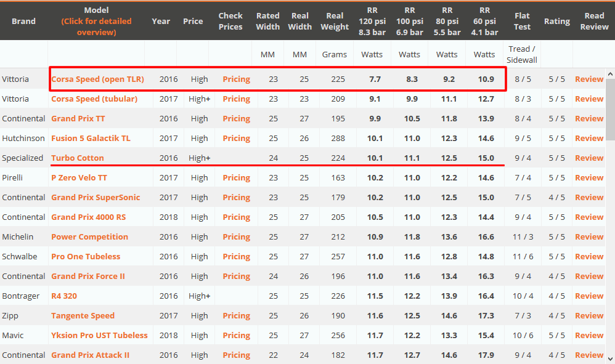Screen dimensions: 615x364
Task: Click the scrollbar up arrow
Action: pos(610,74)
